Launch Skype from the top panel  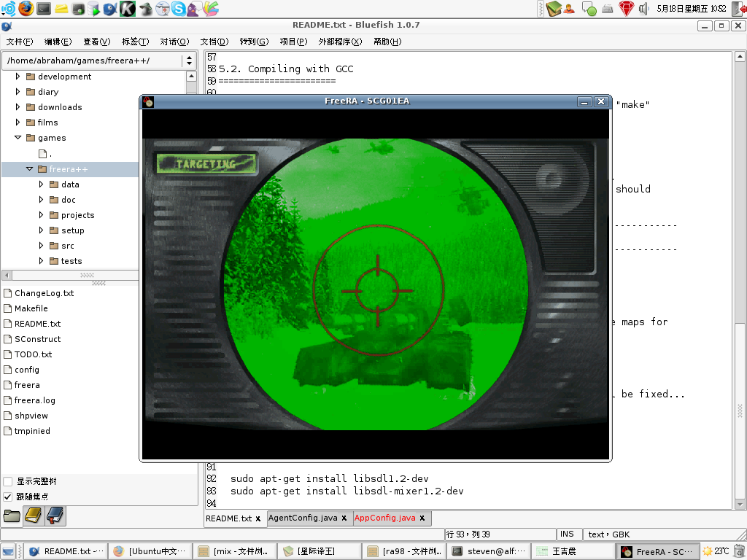point(178,9)
